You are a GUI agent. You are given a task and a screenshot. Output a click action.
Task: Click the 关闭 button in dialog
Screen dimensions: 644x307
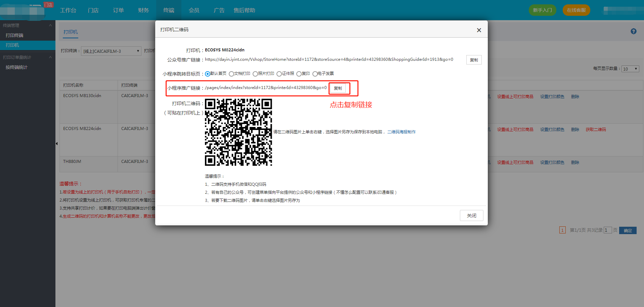coord(471,216)
